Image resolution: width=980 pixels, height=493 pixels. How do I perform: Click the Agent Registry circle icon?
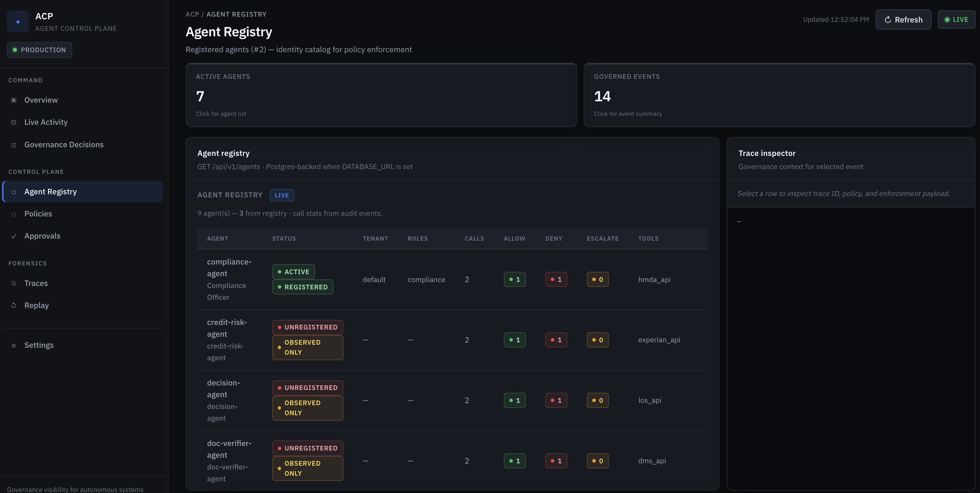tap(14, 192)
